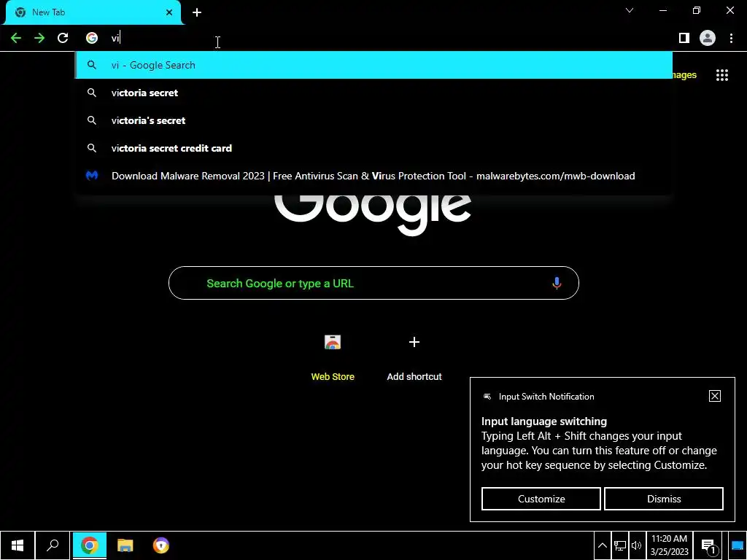The image size is (747, 560).
Task: Click the Images link at top right
Action: tap(684, 75)
